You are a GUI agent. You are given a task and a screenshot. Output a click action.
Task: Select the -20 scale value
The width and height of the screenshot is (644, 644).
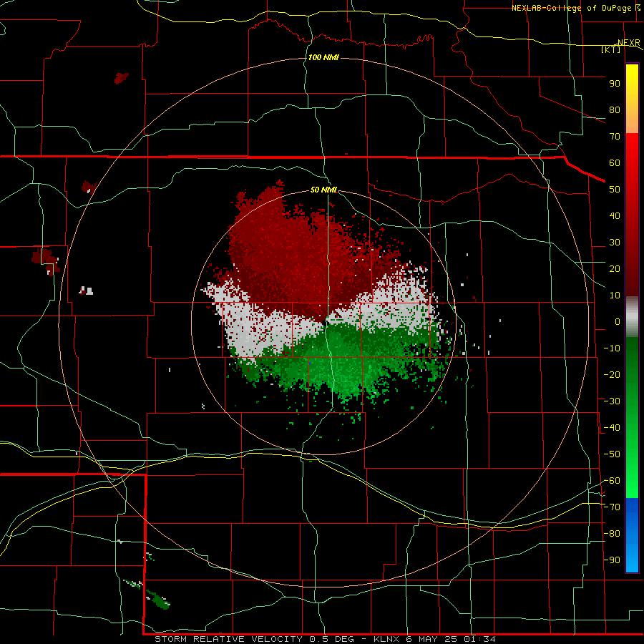point(612,375)
